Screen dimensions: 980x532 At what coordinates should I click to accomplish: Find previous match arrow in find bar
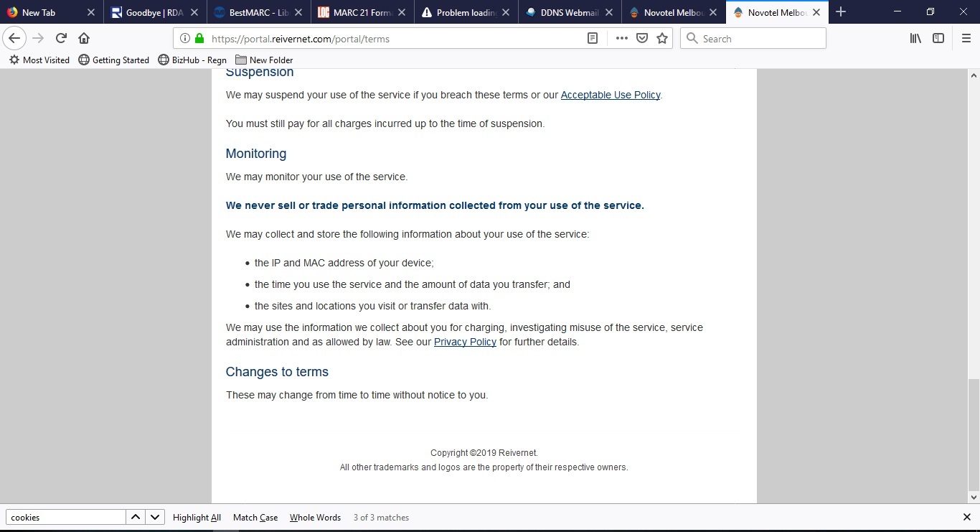click(136, 517)
